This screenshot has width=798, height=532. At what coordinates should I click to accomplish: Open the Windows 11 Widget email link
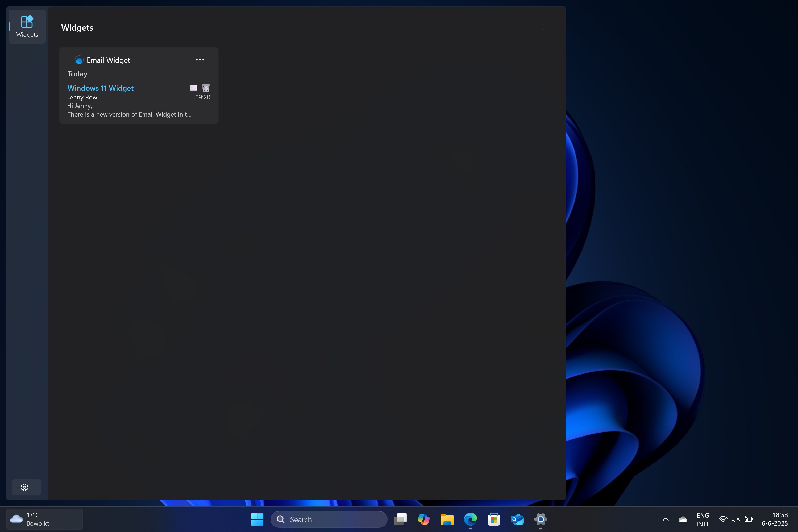[101, 88]
